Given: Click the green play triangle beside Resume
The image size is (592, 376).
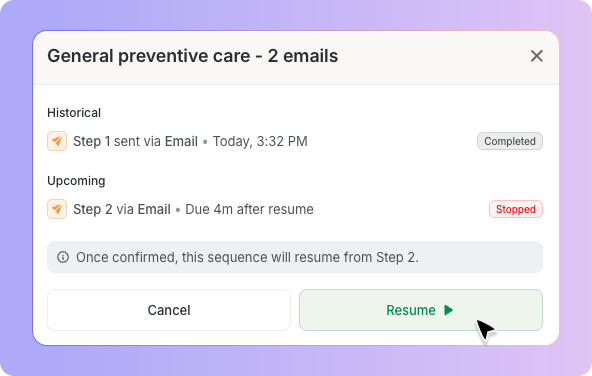Looking at the screenshot, I should pyautogui.click(x=448, y=310).
